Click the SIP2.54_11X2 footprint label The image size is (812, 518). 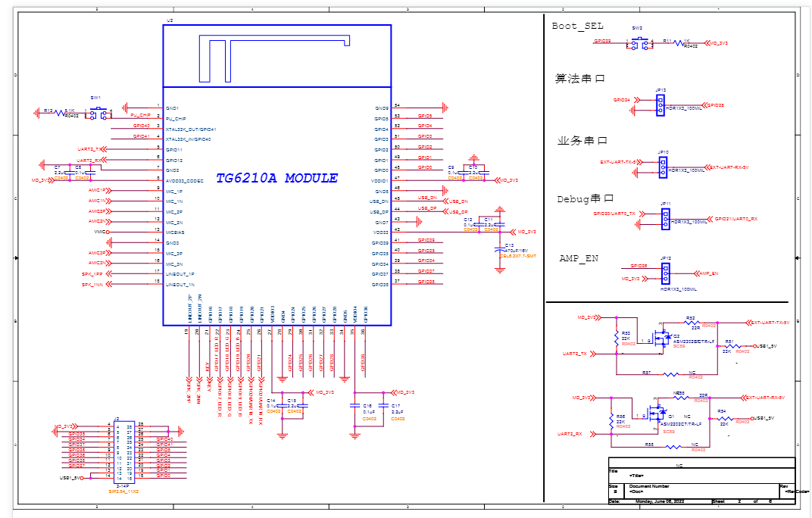[x=123, y=491]
